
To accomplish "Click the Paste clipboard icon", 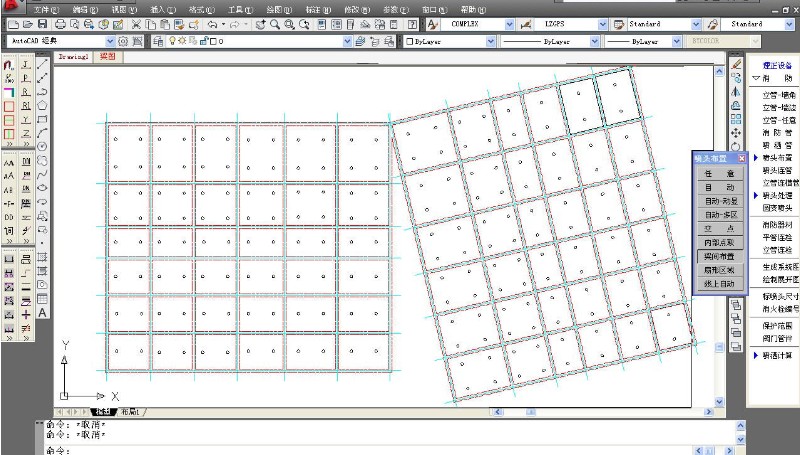I will tap(164, 24).
